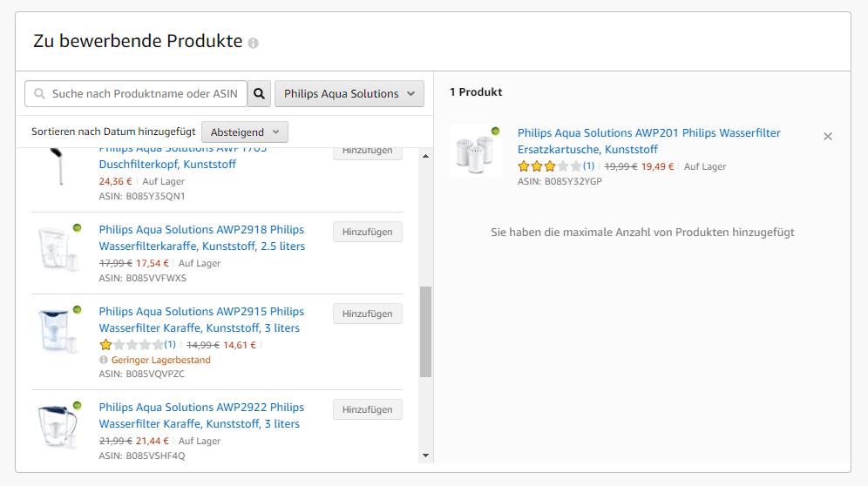Click the AWP201 Ersatzkartusche thumbnail
Image resolution: width=868 pixels, height=486 pixels.
tap(476, 152)
